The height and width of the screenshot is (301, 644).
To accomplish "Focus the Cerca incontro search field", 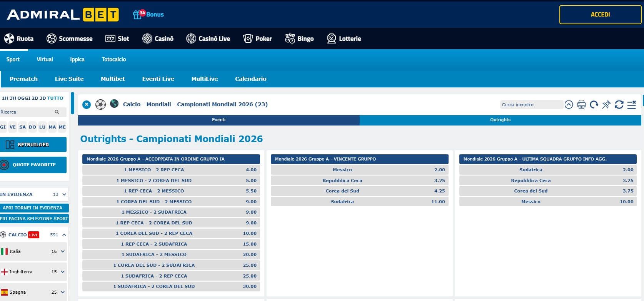I will (531, 105).
